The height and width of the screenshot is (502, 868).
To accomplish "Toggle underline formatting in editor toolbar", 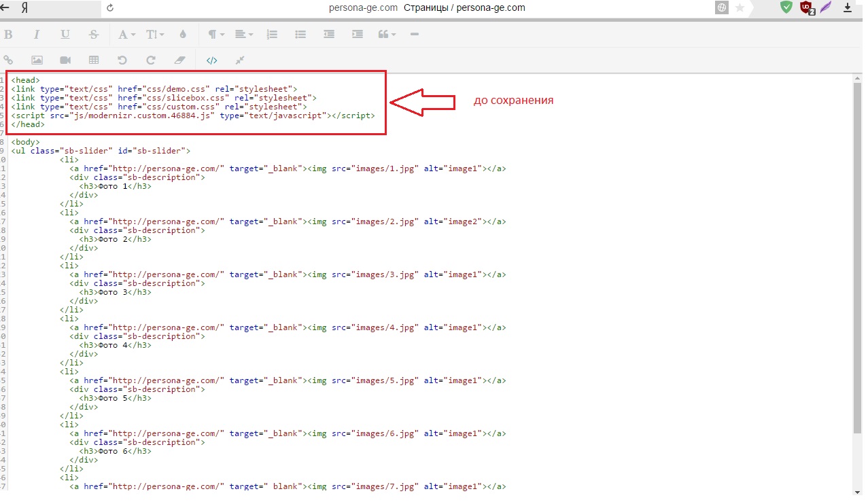I will tap(65, 35).
